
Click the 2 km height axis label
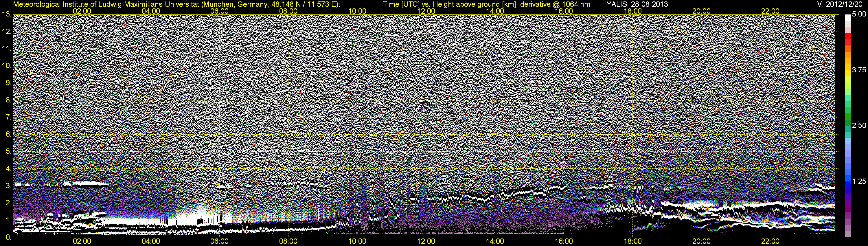[x=8, y=203]
